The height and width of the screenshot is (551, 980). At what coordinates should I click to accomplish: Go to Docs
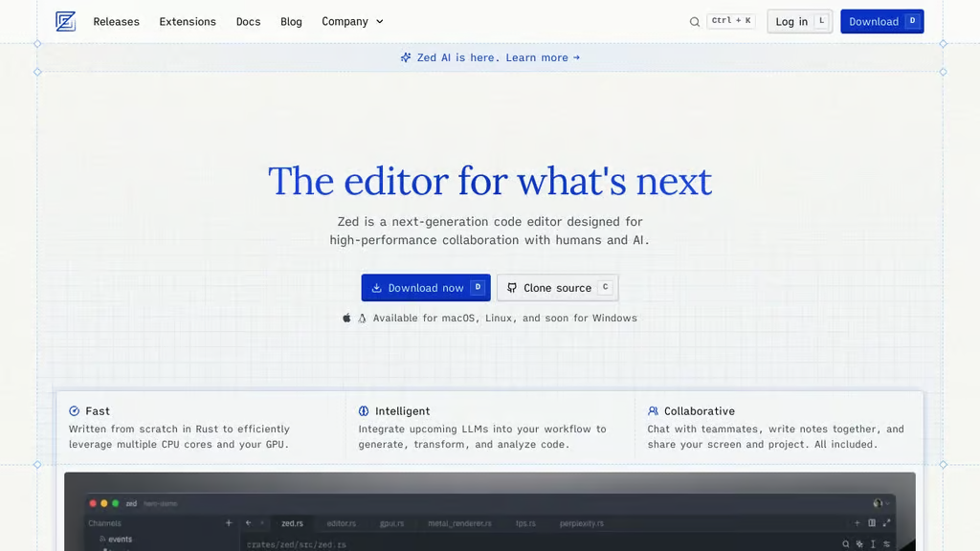(x=248, y=21)
